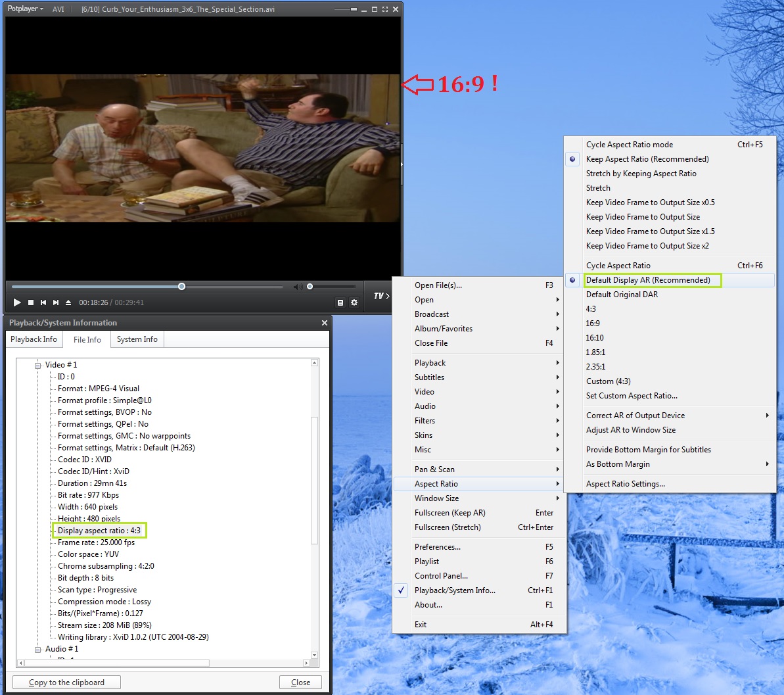This screenshot has height=695, width=784.
Task: Open the Potplayer main menu dropdown
Action: coord(26,9)
